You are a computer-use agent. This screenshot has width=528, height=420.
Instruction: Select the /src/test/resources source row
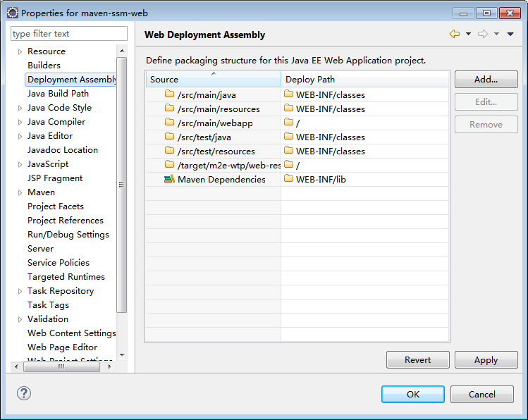point(213,152)
